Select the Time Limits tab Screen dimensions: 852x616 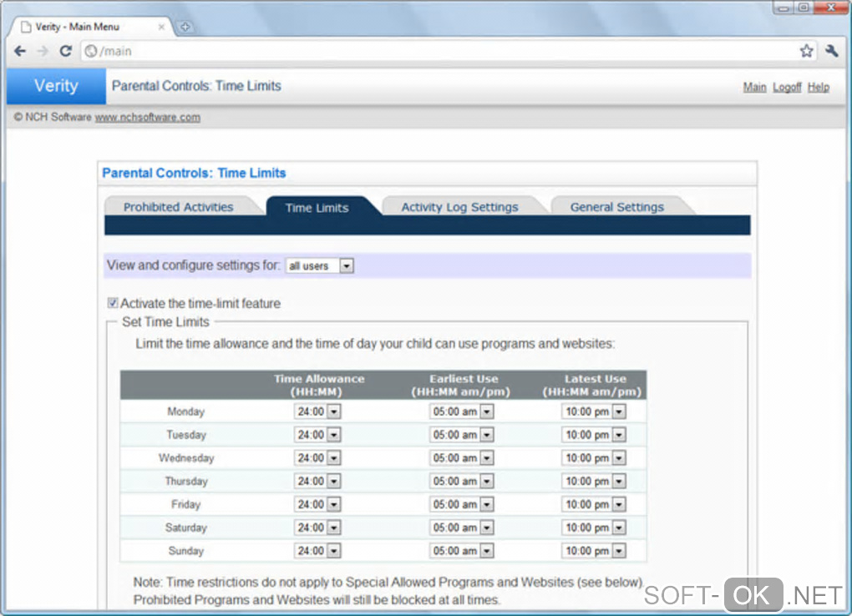(317, 208)
